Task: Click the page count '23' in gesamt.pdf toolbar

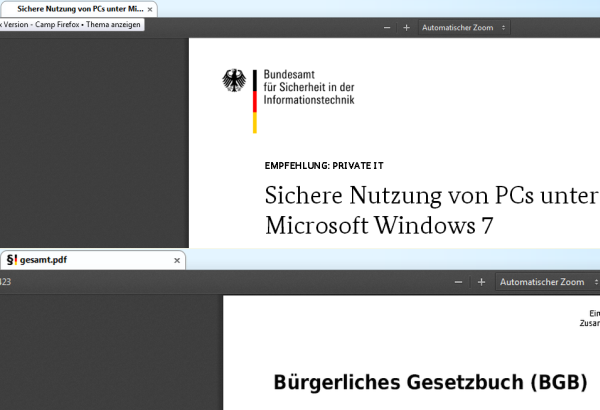Action: (6, 282)
